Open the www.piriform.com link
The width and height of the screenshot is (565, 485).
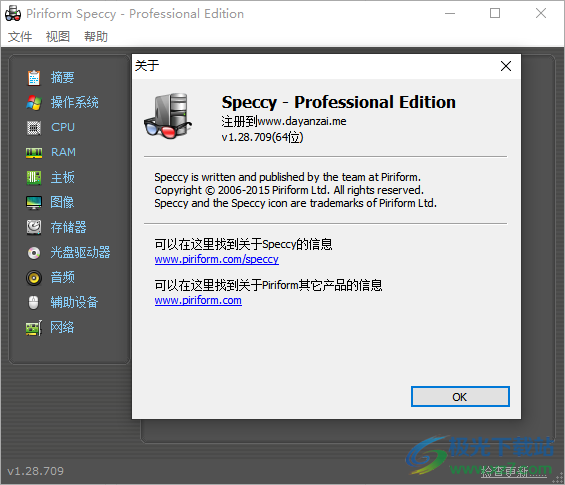(x=198, y=301)
